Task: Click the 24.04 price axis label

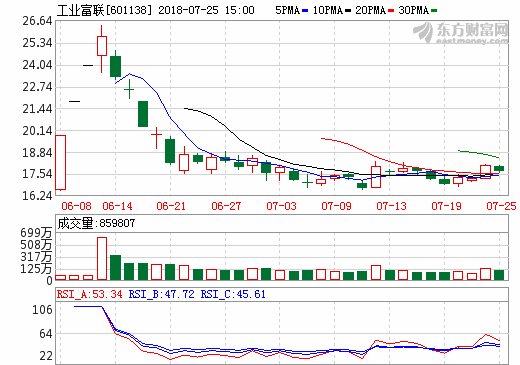Action: coord(37,65)
